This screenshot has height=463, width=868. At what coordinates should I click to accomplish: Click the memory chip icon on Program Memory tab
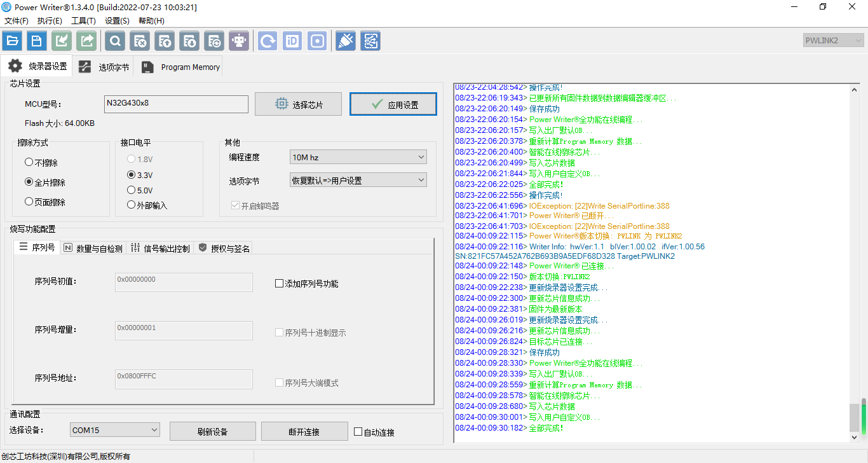[x=147, y=67]
